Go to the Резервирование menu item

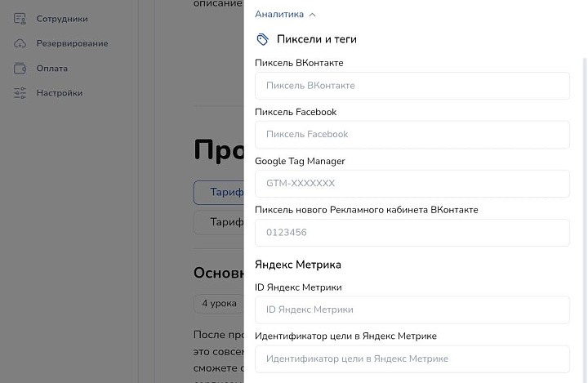[72, 43]
